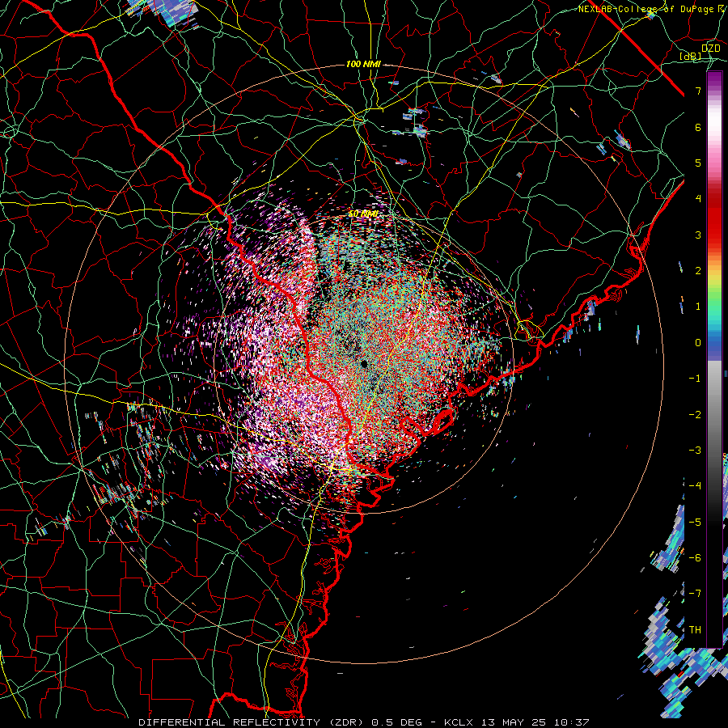Screen dimensions: 728x728
Task: Click the 2 dB value on color scale
Action: [x=698, y=271]
